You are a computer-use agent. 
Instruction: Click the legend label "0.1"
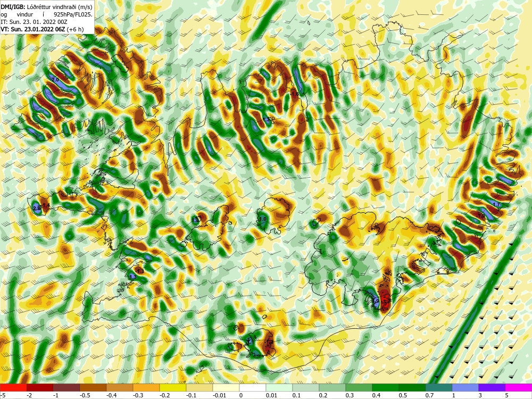pos(297,395)
